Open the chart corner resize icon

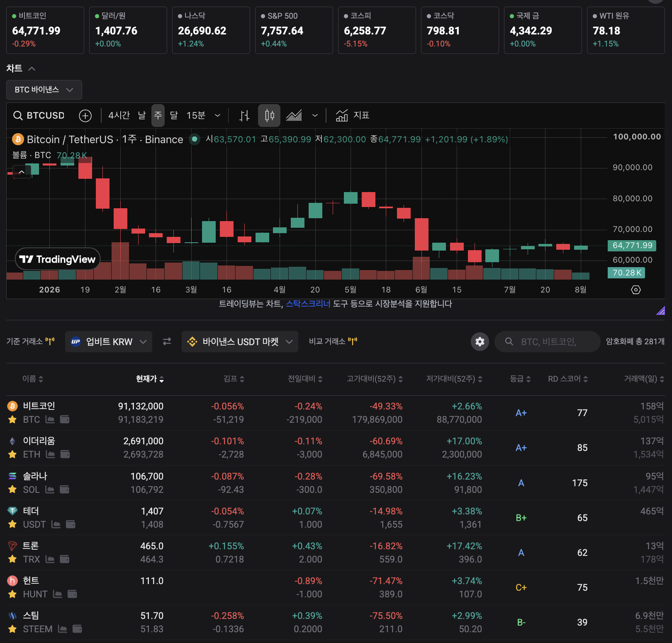pos(660,310)
